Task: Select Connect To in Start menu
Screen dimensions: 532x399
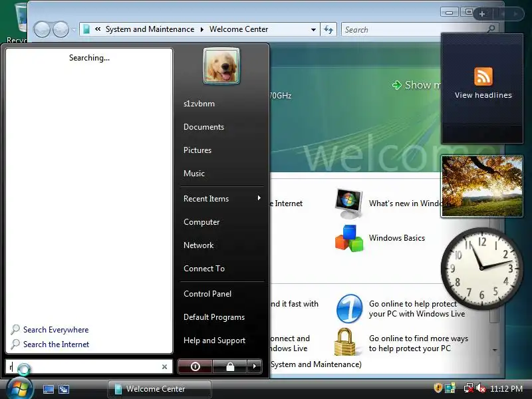Action: coord(204,269)
